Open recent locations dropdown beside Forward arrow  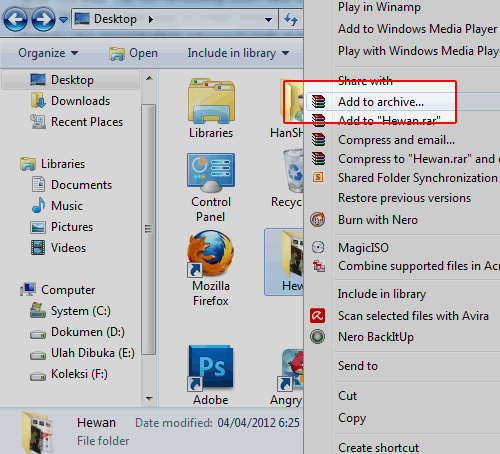coord(63,20)
